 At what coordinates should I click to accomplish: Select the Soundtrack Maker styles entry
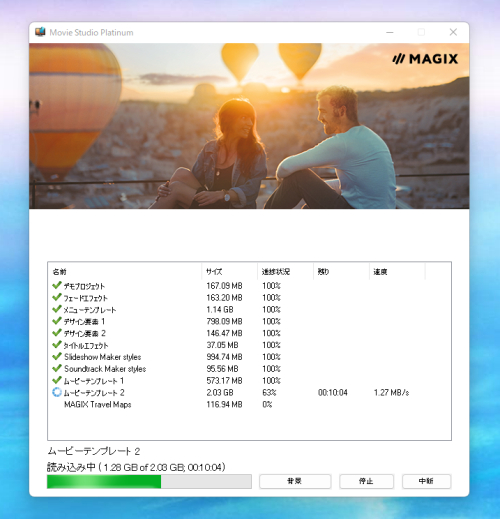105,369
